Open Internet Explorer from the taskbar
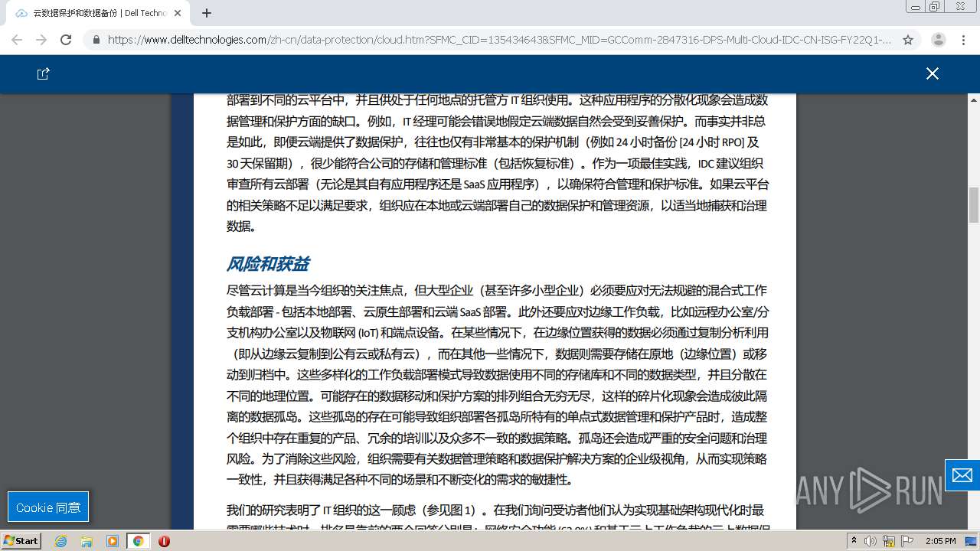The width and height of the screenshot is (980, 551). pyautogui.click(x=60, y=541)
